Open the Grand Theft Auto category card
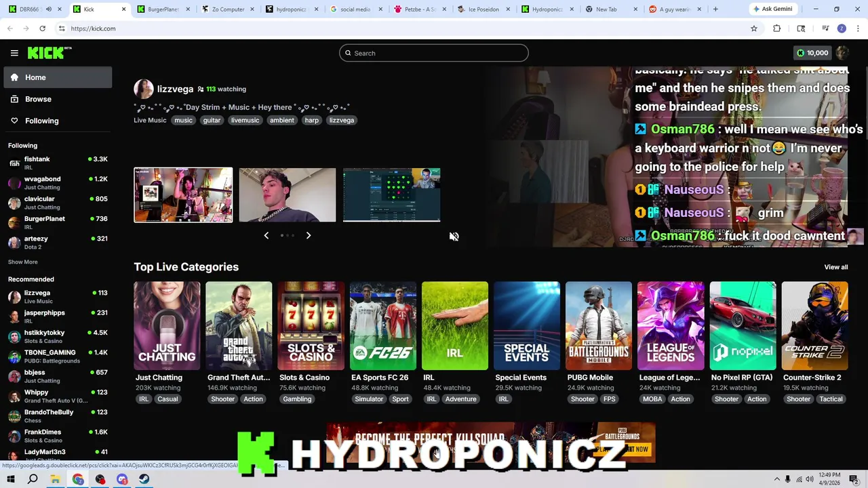Image resolution: width=868 pixels, height=488 pixels. coord(239,326)
